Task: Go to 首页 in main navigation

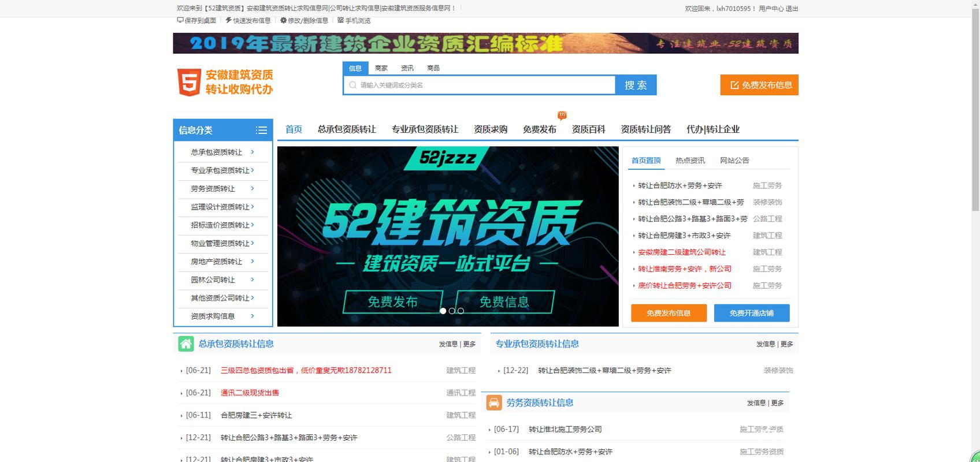Action: 294,129
